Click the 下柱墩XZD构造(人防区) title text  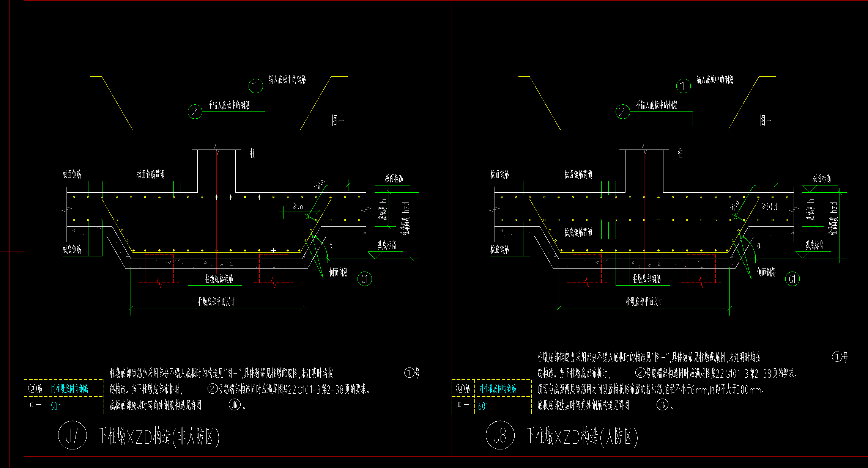coord(582,436)
